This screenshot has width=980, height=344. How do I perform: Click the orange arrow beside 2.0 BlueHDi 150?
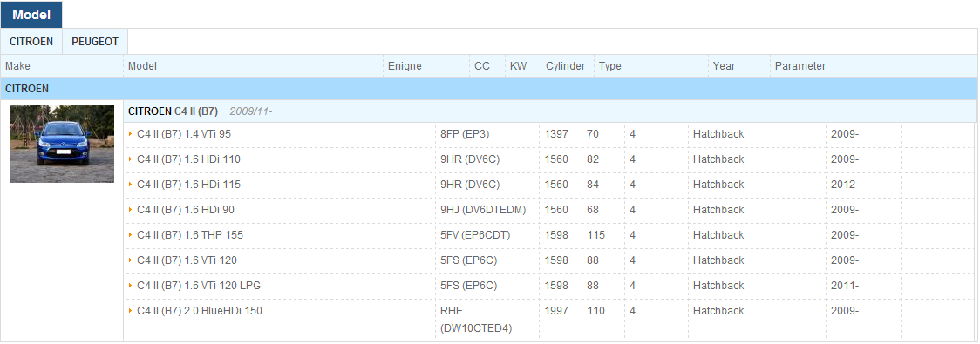(131, 310)
